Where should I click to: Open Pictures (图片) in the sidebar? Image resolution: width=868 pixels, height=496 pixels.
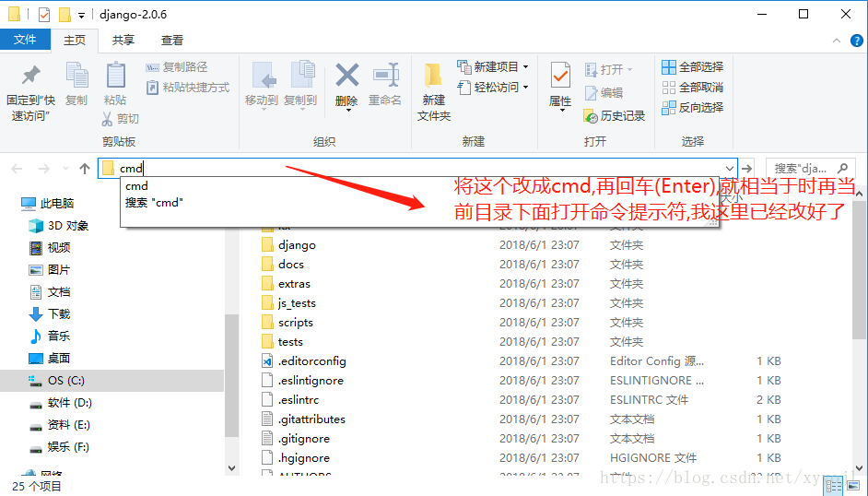tap(50, 270)
